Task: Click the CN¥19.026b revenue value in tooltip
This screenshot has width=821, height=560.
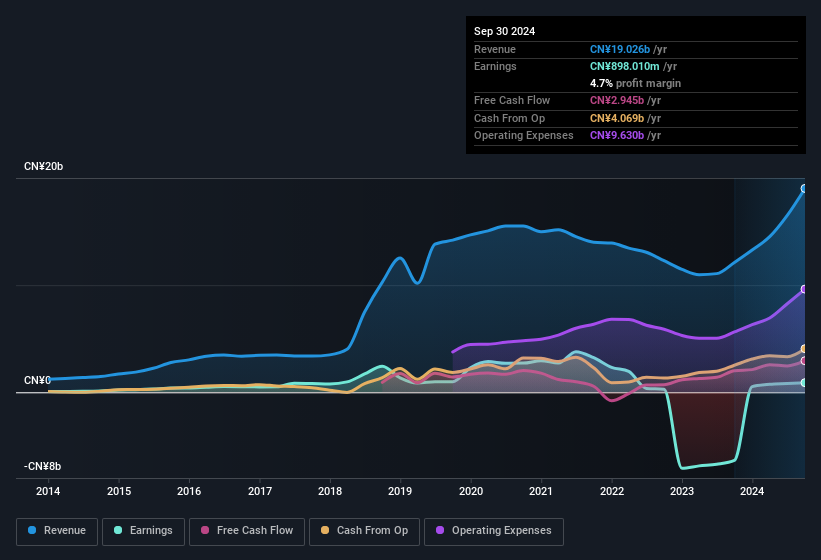Action: (x=620, y=49)
